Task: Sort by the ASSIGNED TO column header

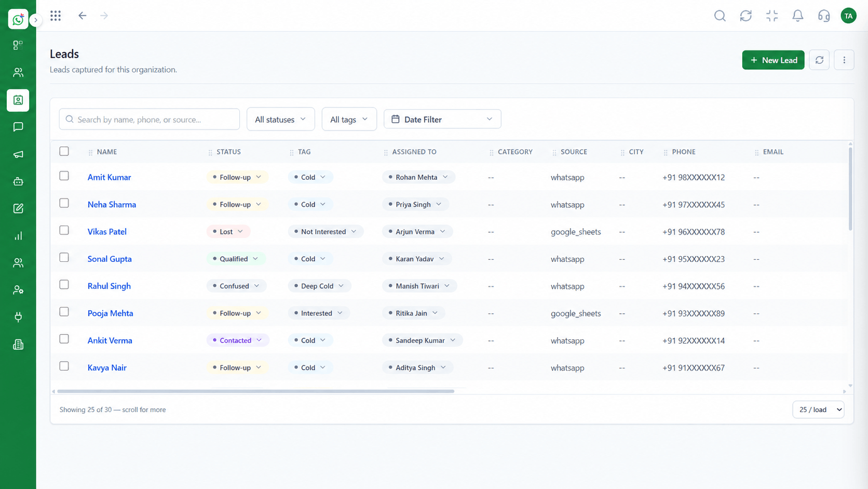Action: pos(414,152)
